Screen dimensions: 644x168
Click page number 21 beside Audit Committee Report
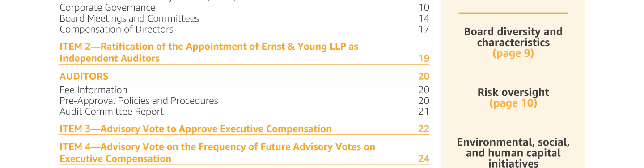(424, 112)
